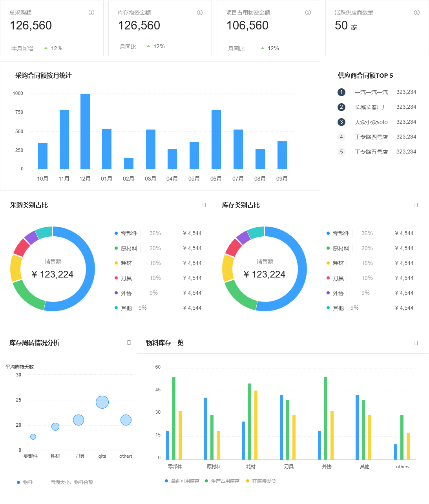Open supplier 工专路五号店 in TOP 5 list
This screenshot has height=504, width=429.
(x=371, y=152)
